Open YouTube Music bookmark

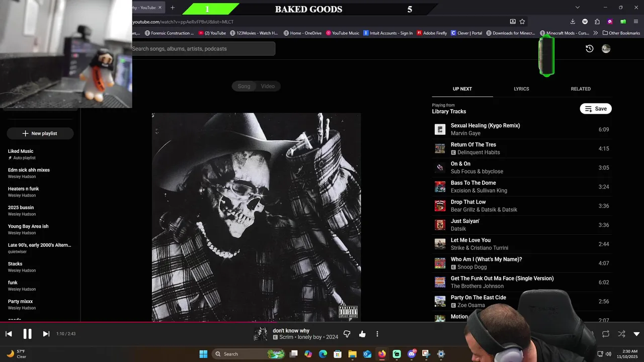coord(343,33)
